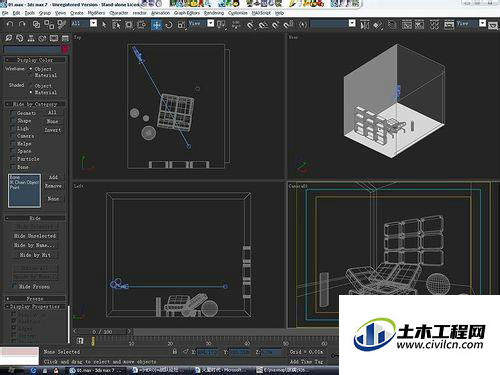Toggle the Window/Crossing selection icon
Viewport: 500px width, 375px height.
pos(142,24)
